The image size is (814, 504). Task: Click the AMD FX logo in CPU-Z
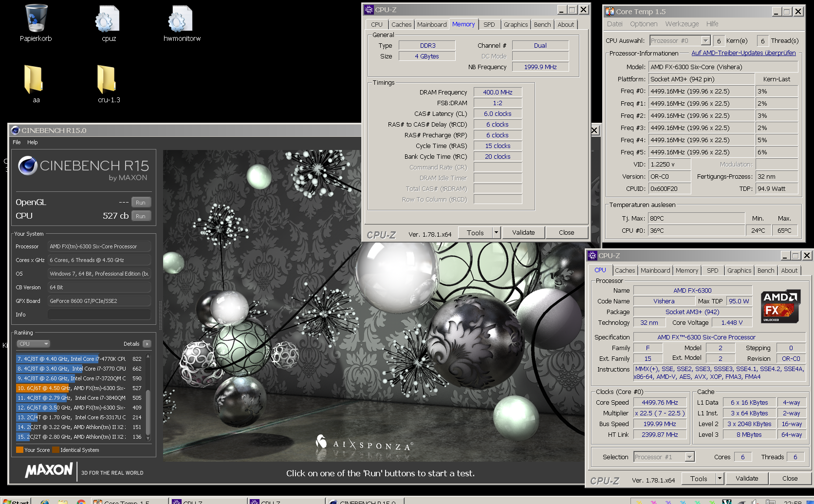pos(780,307)
